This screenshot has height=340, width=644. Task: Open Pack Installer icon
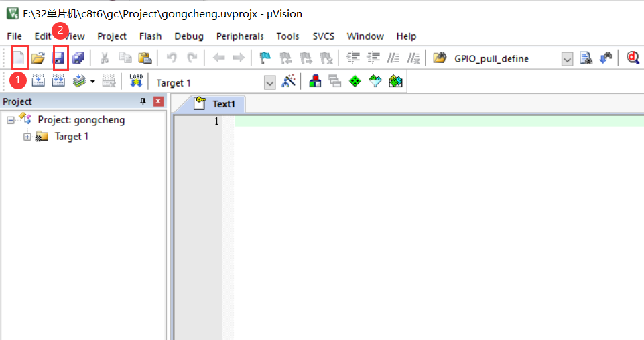tap(395, 81)
